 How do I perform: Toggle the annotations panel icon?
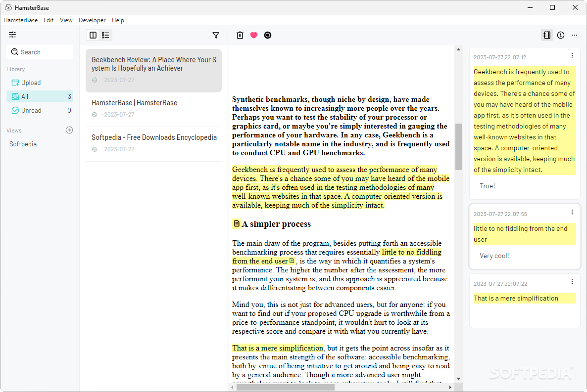[547, 35]
